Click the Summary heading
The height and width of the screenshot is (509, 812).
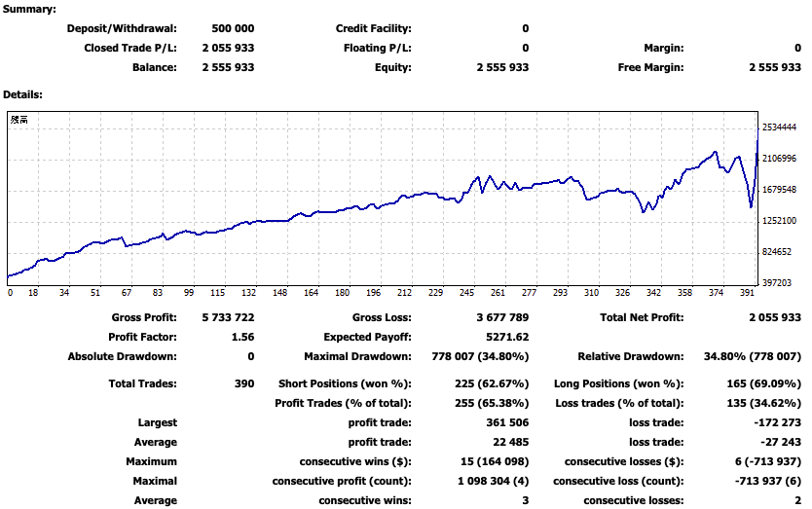[x=29, y=9]
